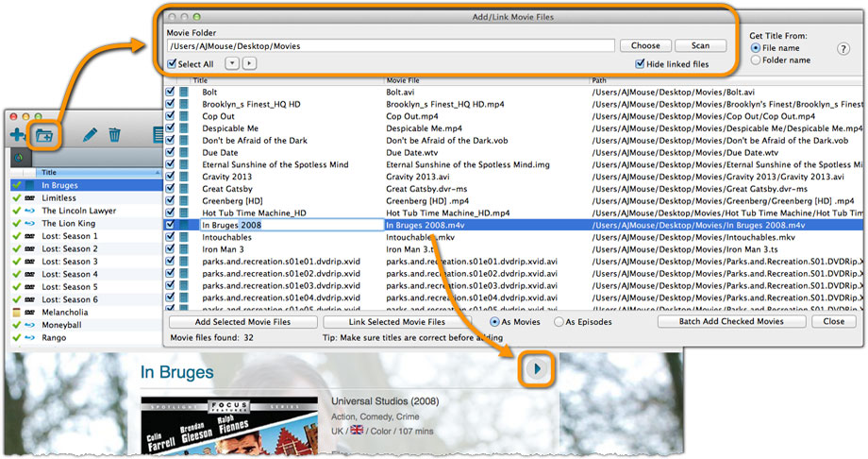
Task: Click the right-arrow button next to Select All
Action: 249,63
